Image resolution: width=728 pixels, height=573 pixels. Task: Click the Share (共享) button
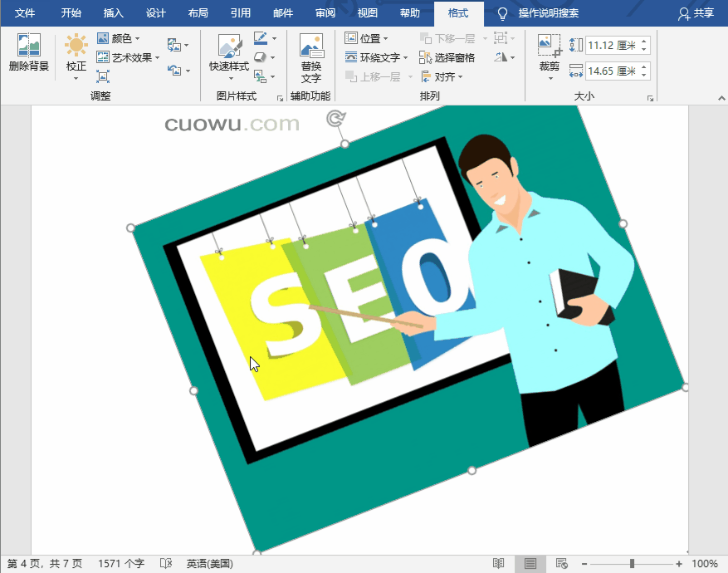click(696, 13)
